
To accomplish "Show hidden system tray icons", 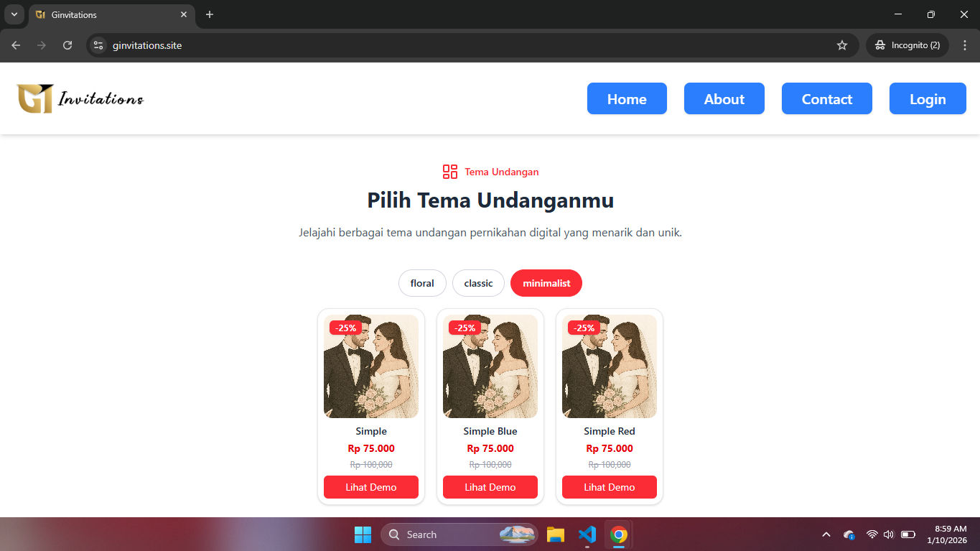I will (826, 534).
